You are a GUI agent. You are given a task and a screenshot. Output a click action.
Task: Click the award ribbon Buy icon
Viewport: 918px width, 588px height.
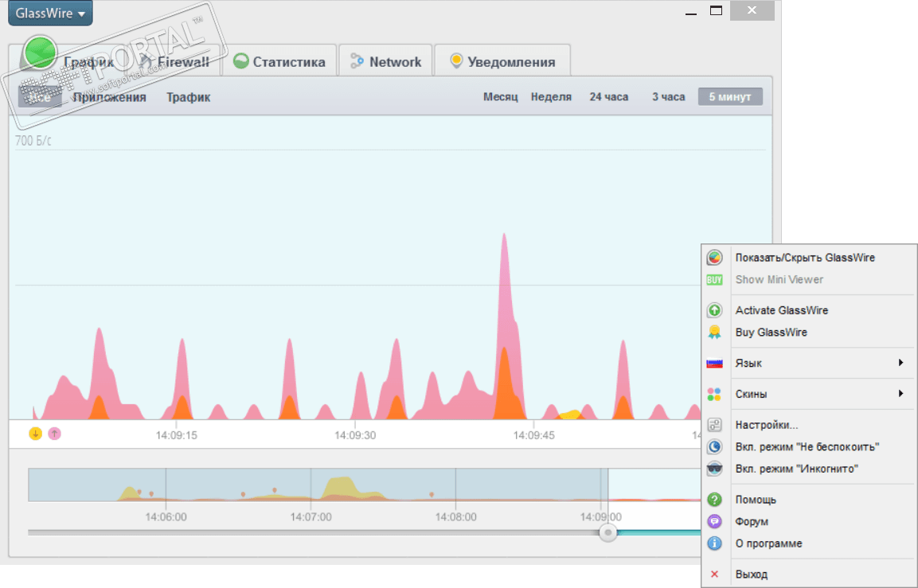click(714, 333)
